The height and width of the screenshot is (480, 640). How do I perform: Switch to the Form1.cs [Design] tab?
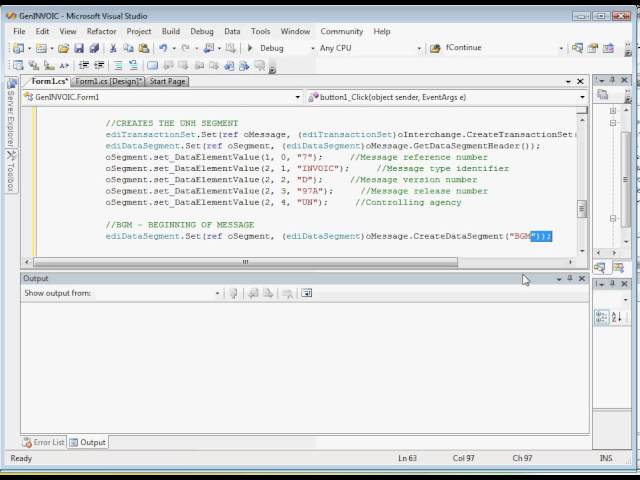pyautogui.click(x=108, y=82)
